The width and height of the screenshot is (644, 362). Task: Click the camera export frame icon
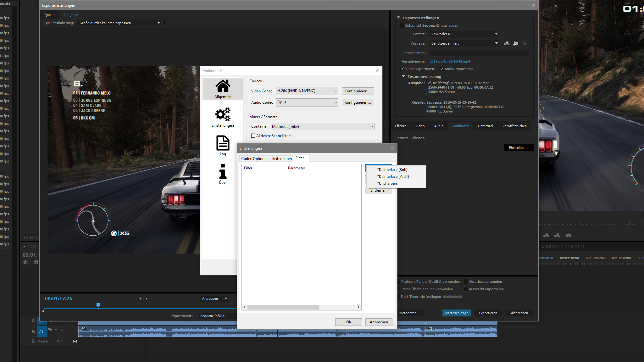tap(568, 235)
